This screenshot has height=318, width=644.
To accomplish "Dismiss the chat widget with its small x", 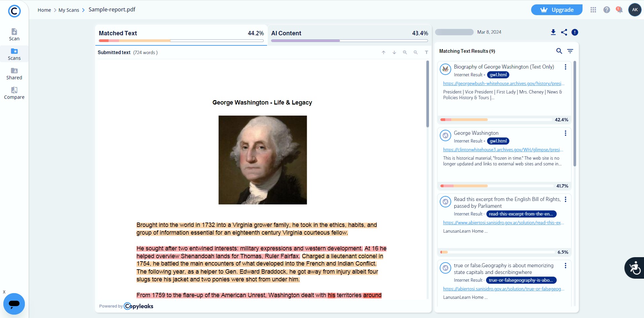I will (x=4, y=292).
